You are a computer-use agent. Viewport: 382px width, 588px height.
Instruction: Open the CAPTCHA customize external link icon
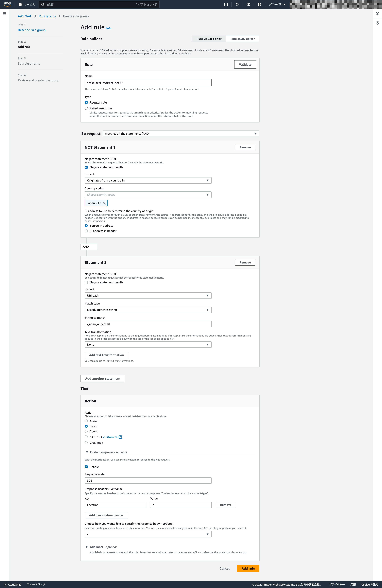[x=120, y=437]
